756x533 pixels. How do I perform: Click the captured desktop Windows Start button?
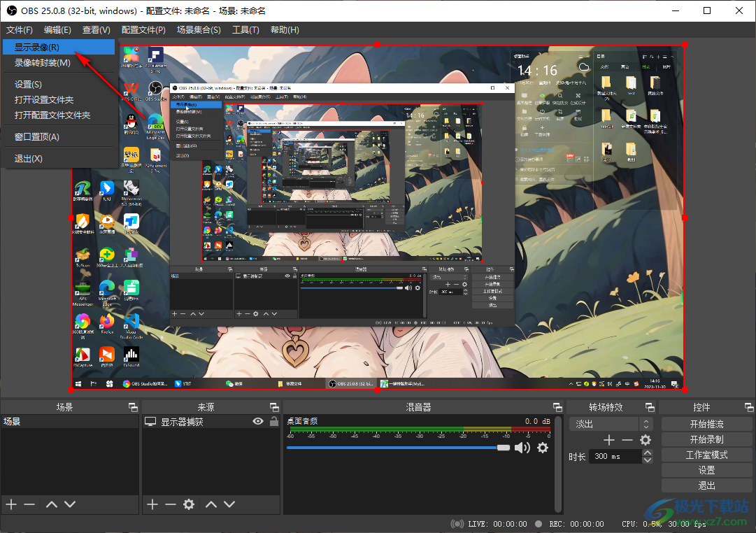click(x=78, y=384)
